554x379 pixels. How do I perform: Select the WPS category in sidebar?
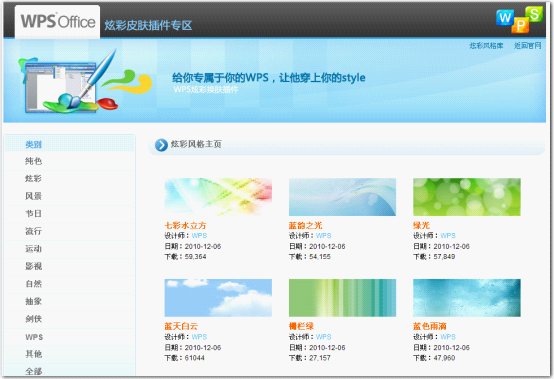click(34, 337)
